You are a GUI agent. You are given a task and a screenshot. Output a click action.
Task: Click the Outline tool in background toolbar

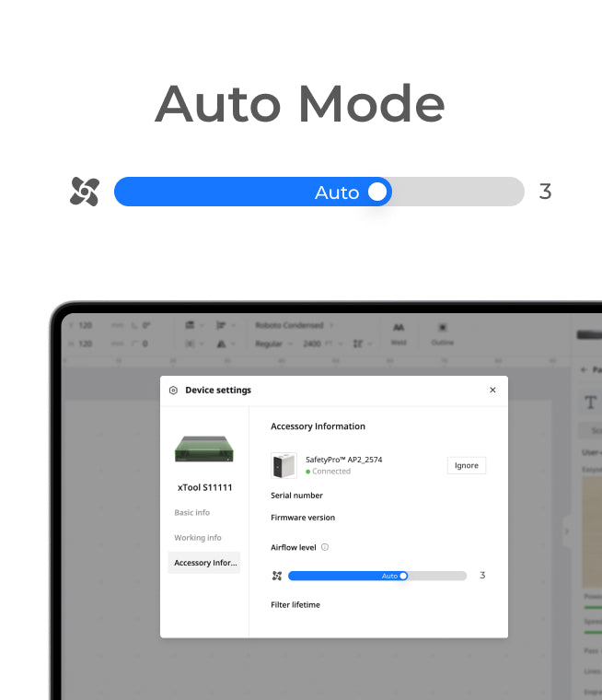click(442, 334)
